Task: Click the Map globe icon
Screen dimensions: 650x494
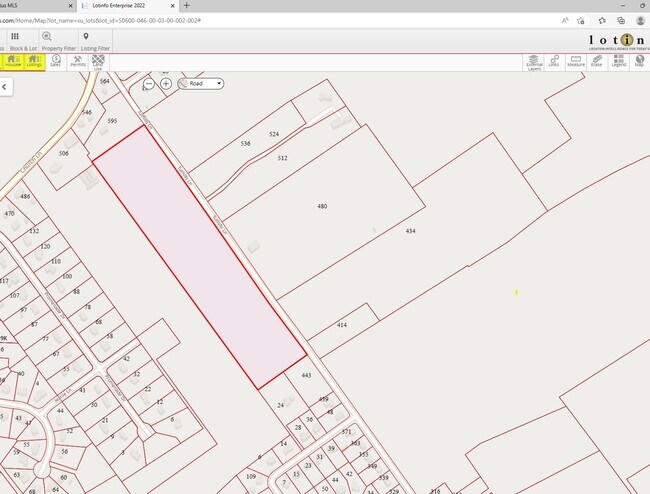Action: 639,61
